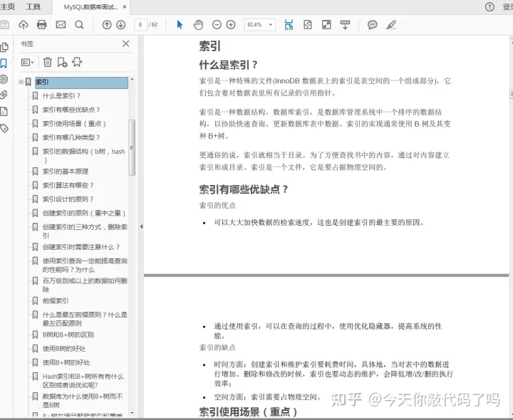Image resolution: width=513 pixels, height=420 pixels.
Task: Toggle the bookmarks sidebar icon
Action: coord(4,63)
